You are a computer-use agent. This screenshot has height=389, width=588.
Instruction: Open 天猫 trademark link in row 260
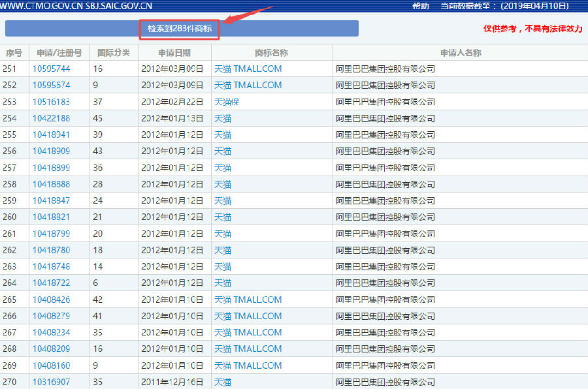tap(223, 217)
